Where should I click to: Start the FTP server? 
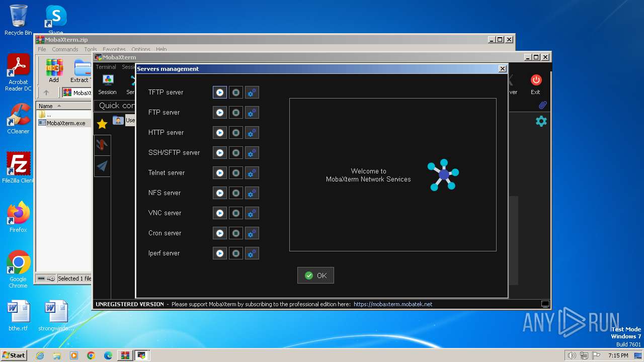[220, 113]
